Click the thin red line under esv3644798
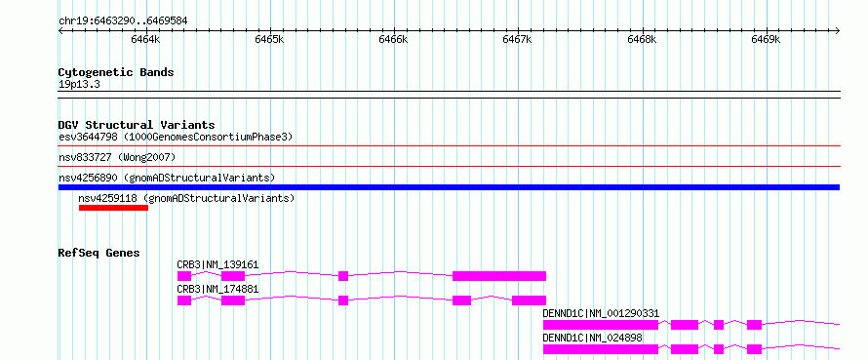The height and width of the screenshot is (360, 868). (x=449, y=146)
